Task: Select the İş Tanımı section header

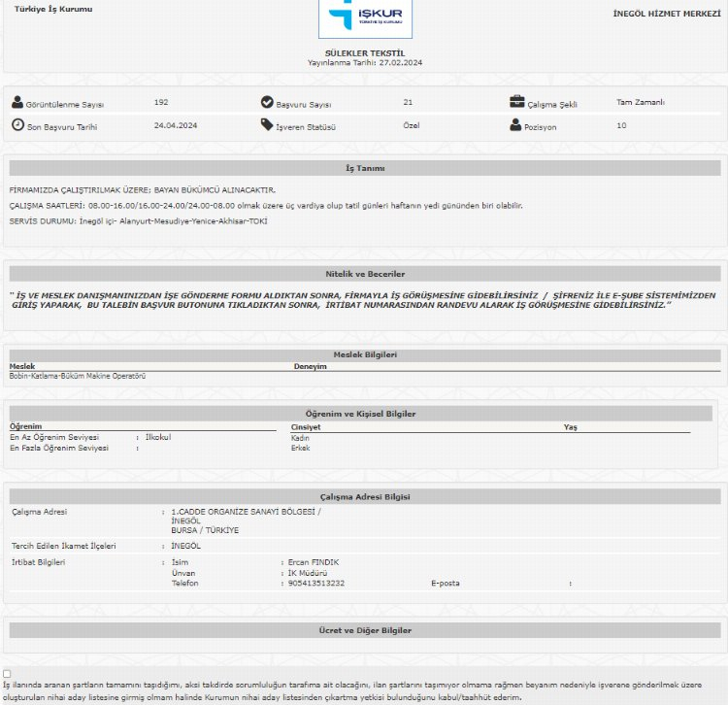Action: 365,168
